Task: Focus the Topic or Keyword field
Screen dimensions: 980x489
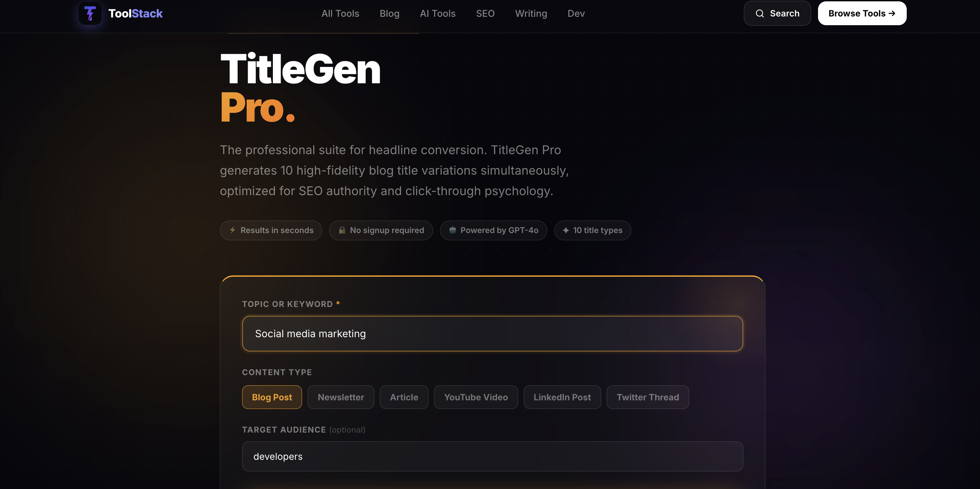Action: tap(492, 334)
